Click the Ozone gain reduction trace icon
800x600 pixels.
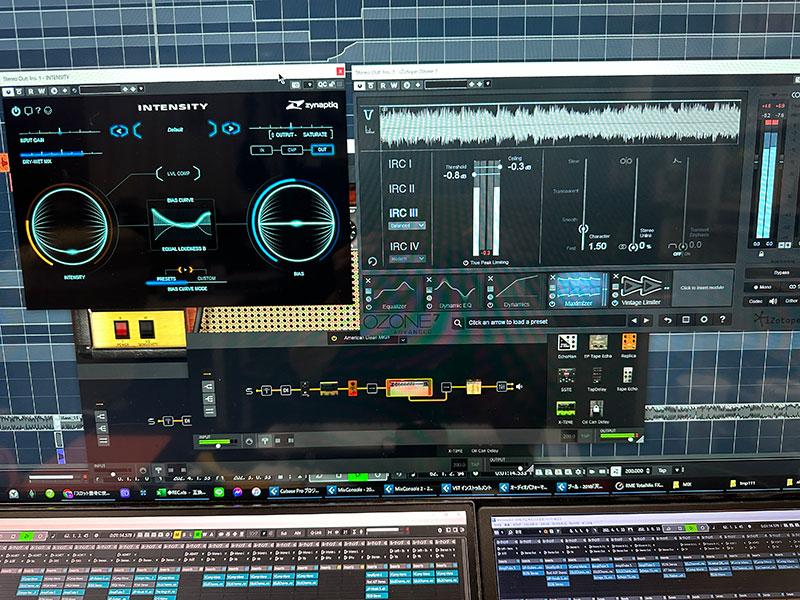click(x=368, y=114)
